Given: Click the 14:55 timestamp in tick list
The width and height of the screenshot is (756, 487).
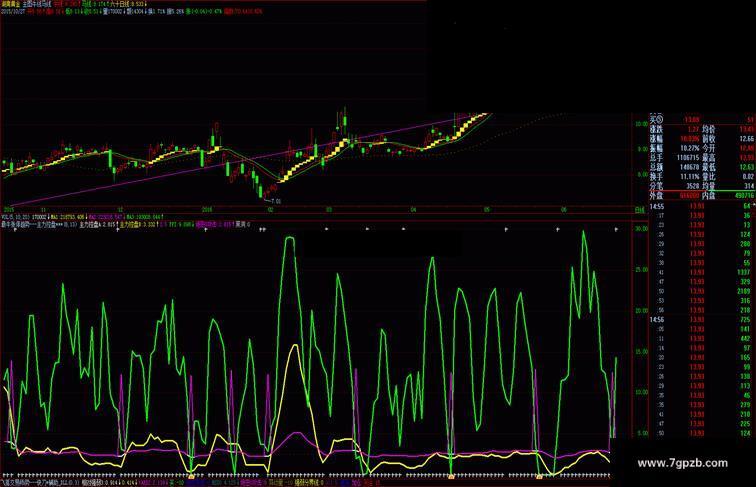Looking at the screenshot, I should click(656, 206).
